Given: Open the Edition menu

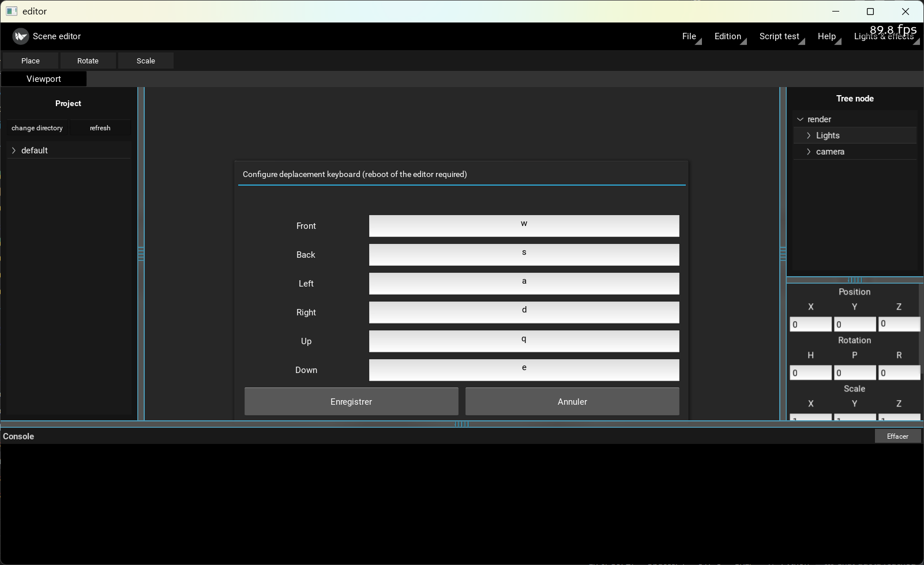Looking at the screenshot, I should tap(728, 36).
